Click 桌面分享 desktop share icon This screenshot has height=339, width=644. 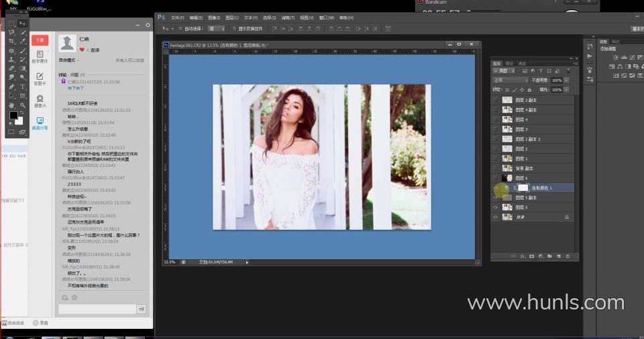(x=40, y=123)
